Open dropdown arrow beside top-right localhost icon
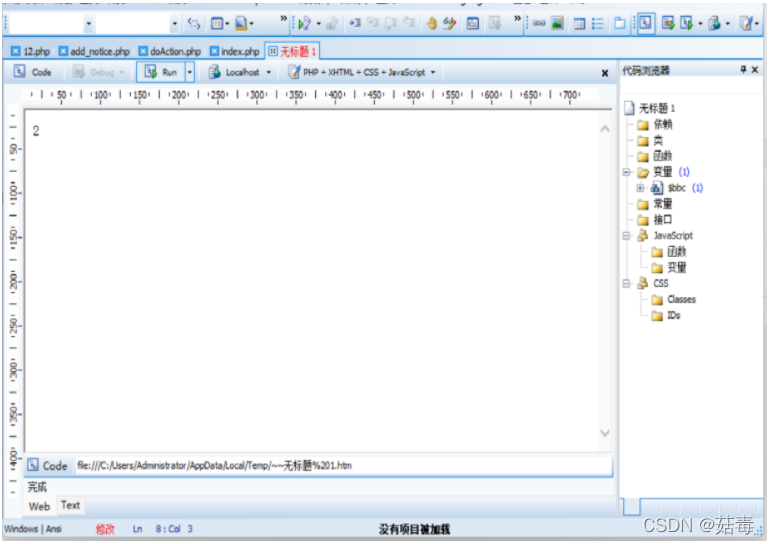Image resolution: width=770 pixels, height=544 pixels. click(727, 24)
